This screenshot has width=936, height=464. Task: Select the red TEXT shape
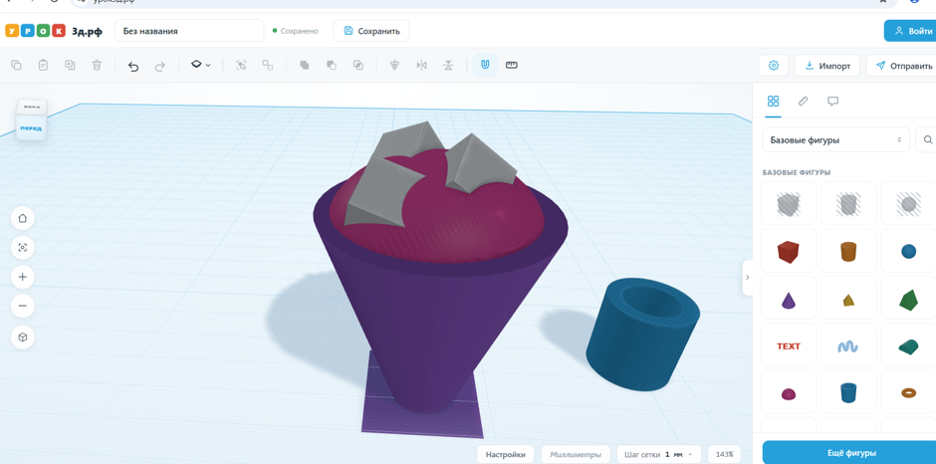[x=788, y=346]
